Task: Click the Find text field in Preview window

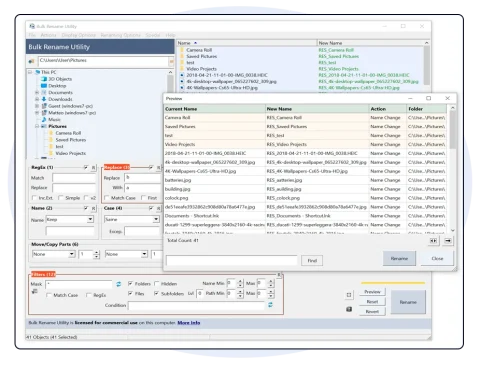Action: 232,260
